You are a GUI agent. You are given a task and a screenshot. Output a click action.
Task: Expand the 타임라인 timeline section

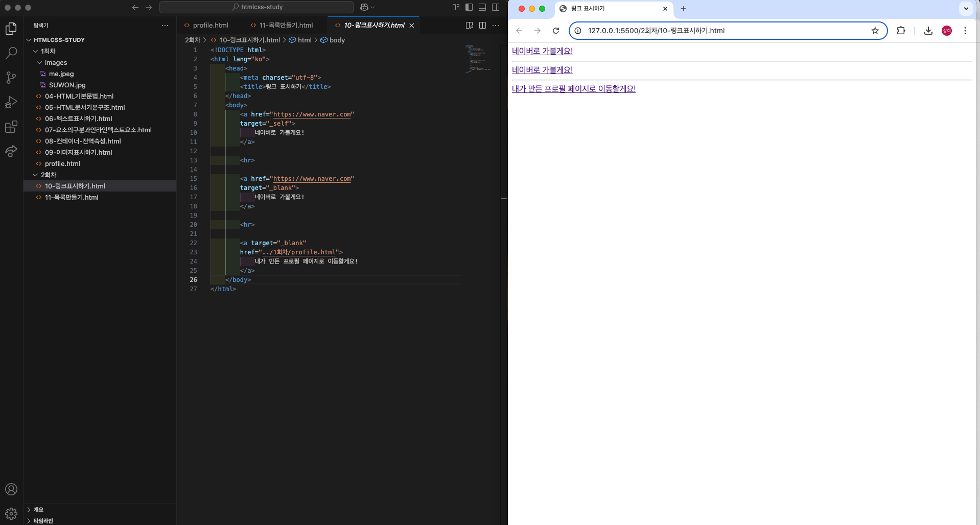100,520
